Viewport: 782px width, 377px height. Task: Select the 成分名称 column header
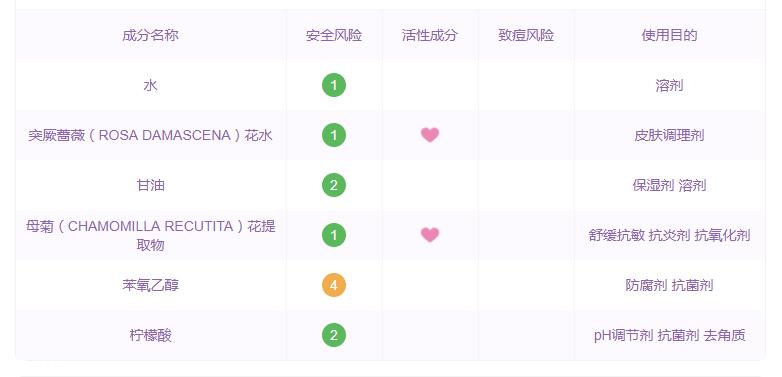point(151,35)
